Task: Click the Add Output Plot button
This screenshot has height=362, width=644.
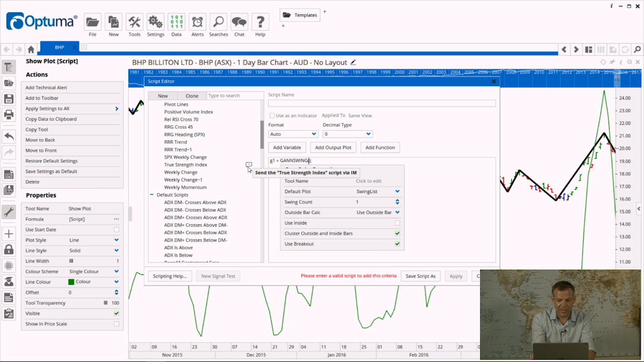Action: tap(333, 147)
